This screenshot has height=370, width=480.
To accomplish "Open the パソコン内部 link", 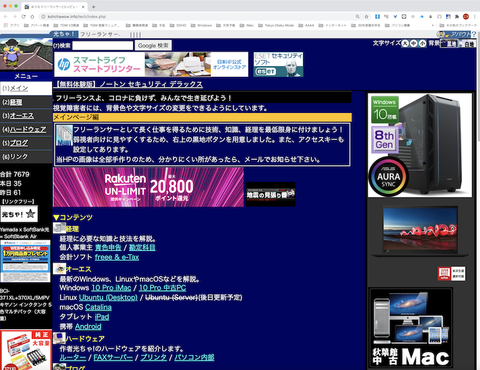I will click(x=194, y=357).
